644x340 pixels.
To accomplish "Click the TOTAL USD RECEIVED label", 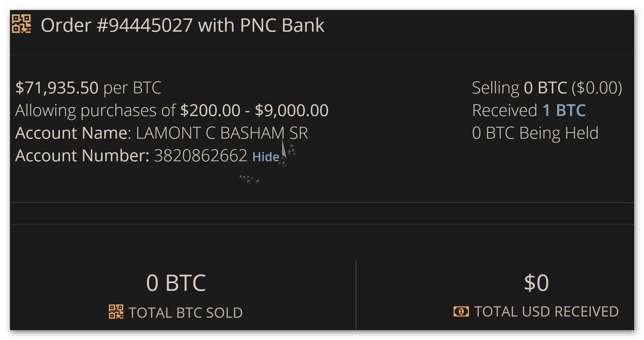I will click(x=546, y=312).
